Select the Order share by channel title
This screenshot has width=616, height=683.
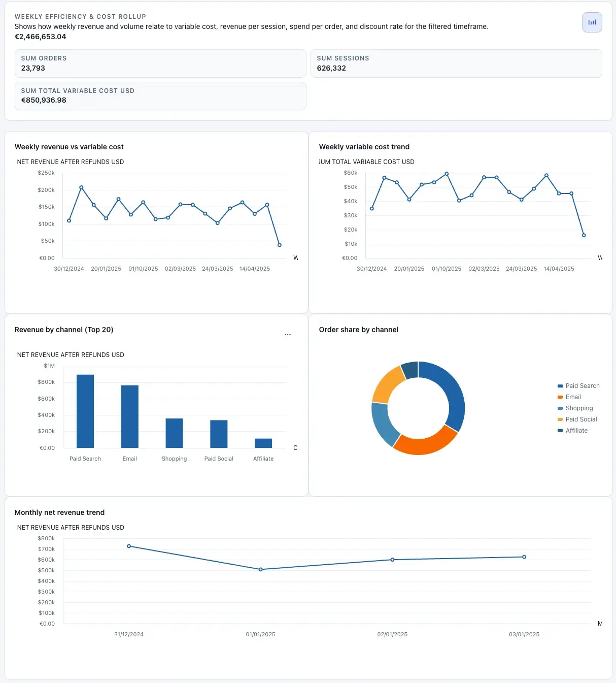(358, 330)
